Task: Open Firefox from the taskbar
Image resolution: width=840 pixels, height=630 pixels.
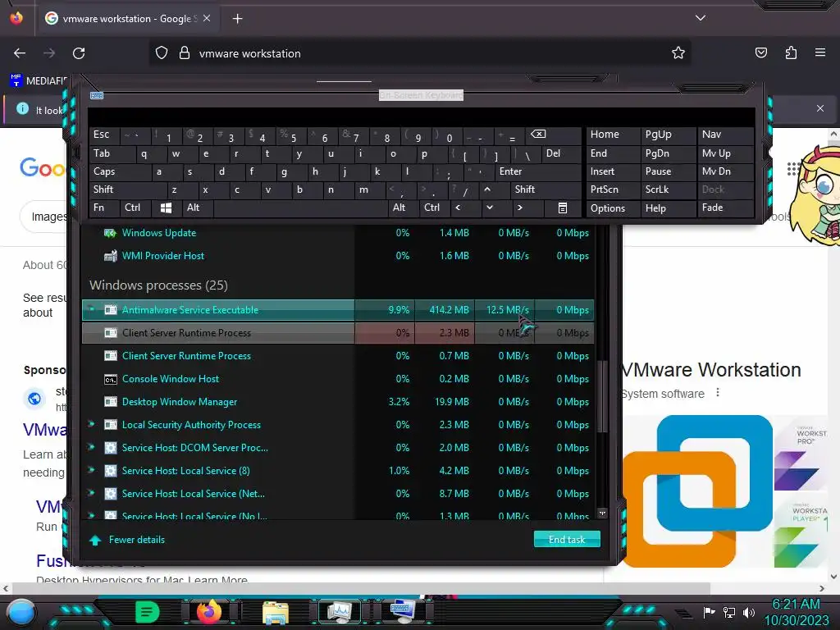Action: coord(209,611)
